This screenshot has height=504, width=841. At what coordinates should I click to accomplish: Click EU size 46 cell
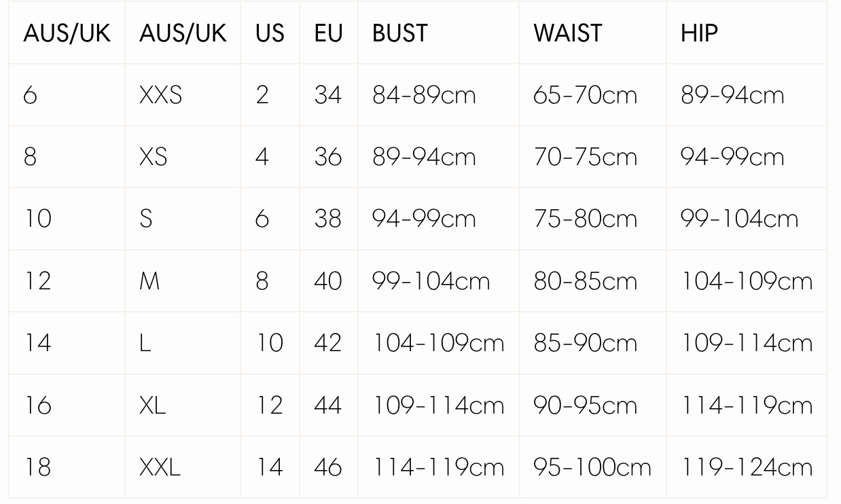[x=328, y=467]
